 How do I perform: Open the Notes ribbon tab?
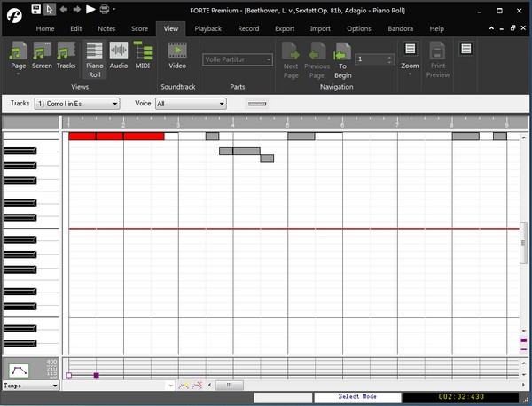tap(106, 28)
